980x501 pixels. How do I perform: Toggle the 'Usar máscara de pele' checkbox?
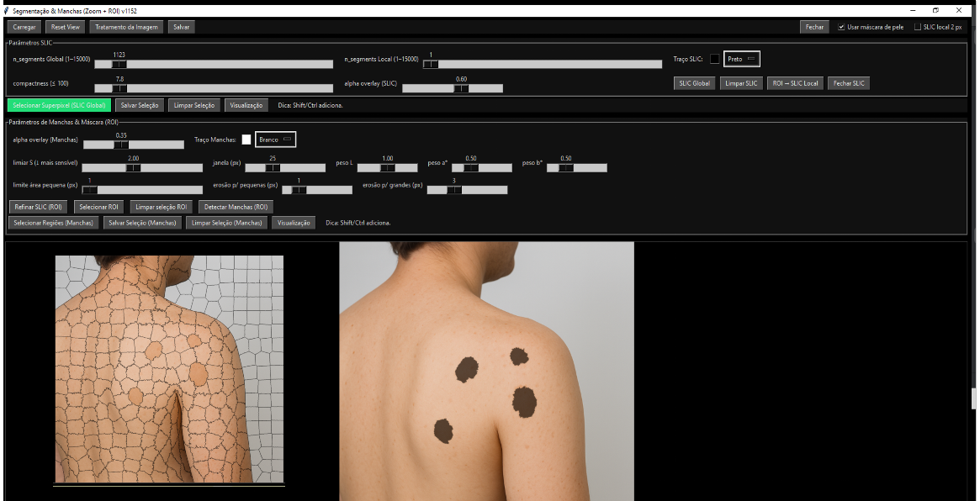pyautogui.click(x=841, y=27)
